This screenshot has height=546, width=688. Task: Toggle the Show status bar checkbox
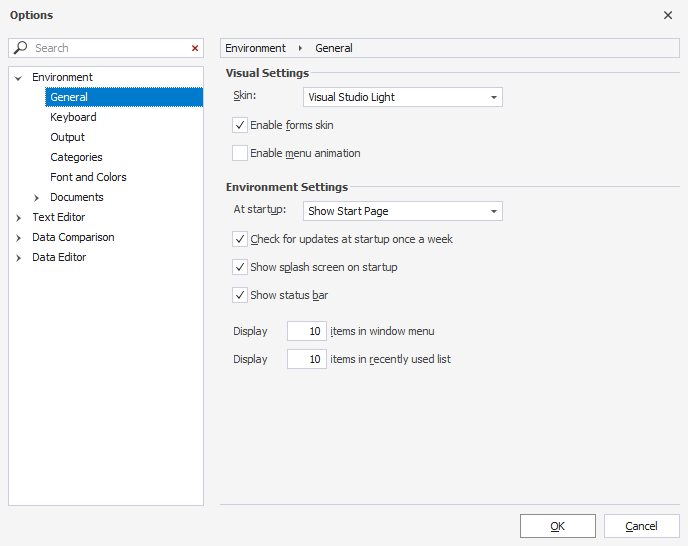pyautogui.click(x=240, y=295)
